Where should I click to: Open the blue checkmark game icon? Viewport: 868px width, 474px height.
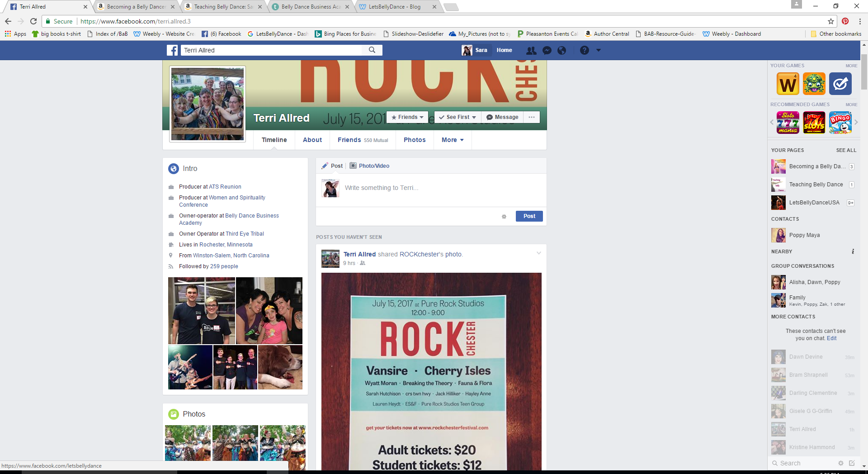(840, 84)
